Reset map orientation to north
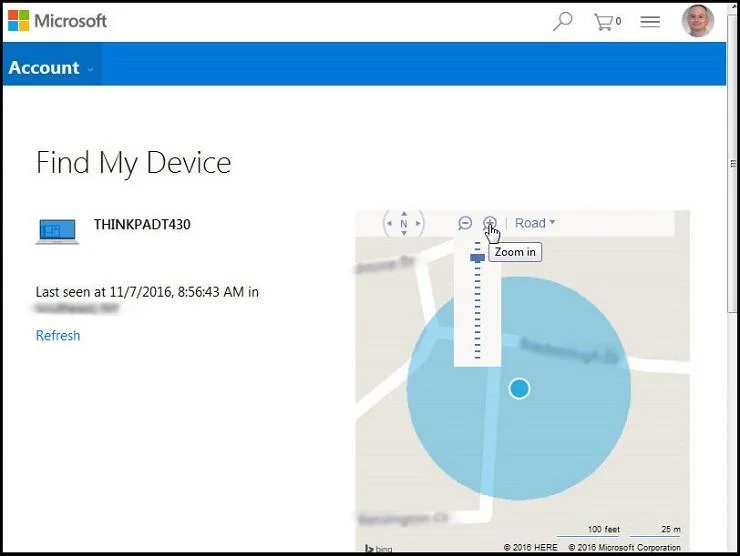The image size is (740, 556). click(x=404, y=223)
